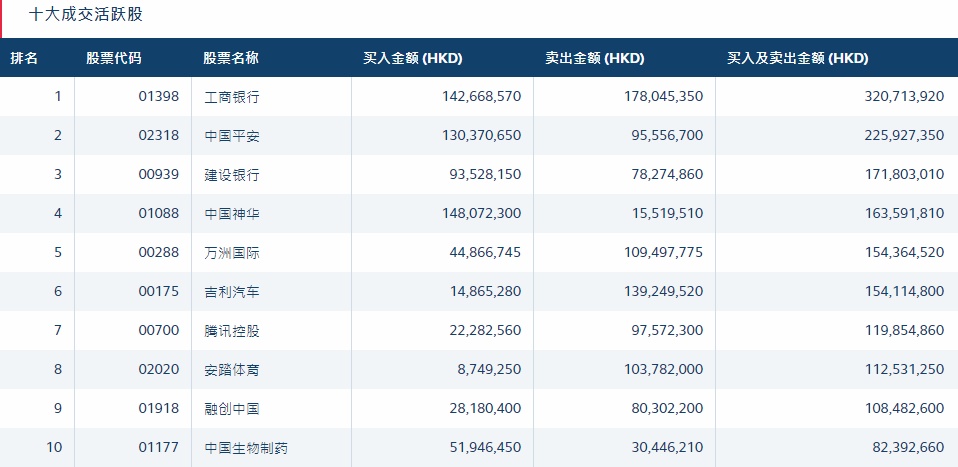This screenshot has width=958, height=467.
Task: Click sell amount 103,782,000 for 安踏体育
Action: click(664, 369)
